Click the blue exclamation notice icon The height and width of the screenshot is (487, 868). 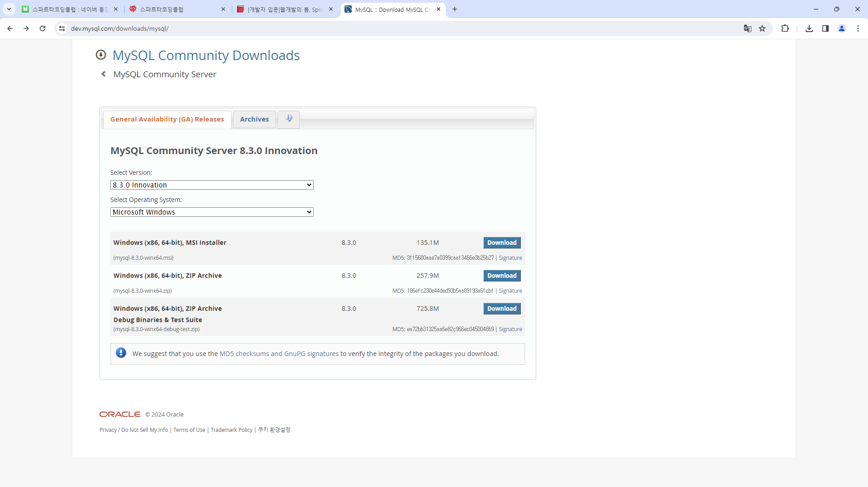pyautogui.click(x=121, y=353)
